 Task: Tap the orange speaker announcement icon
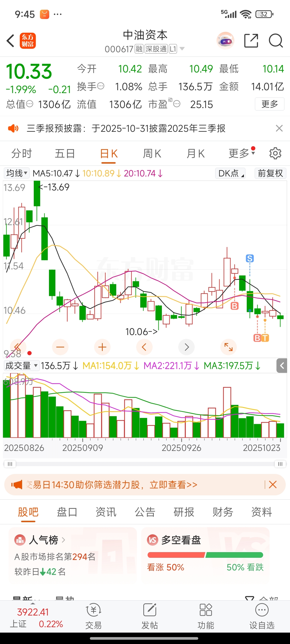click(x=13, y=128)
